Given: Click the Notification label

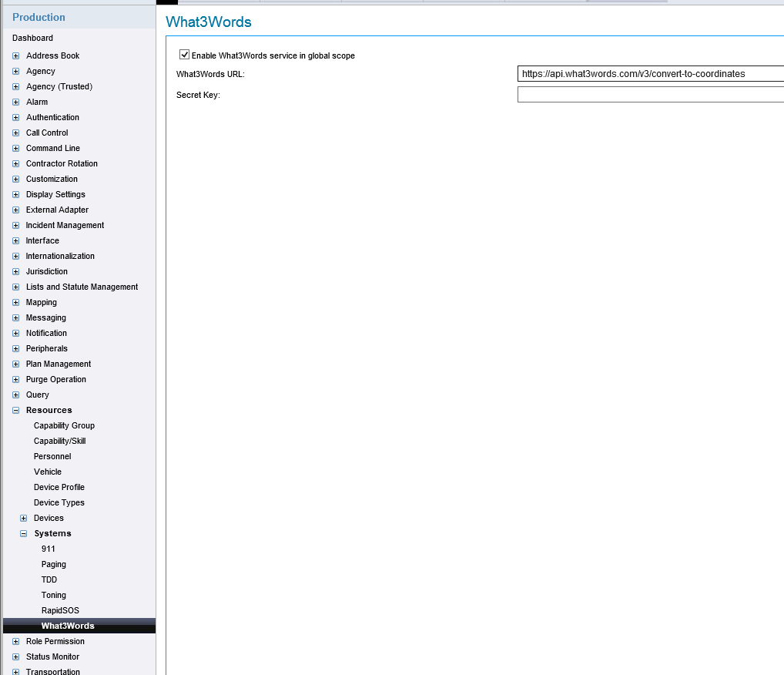Looking at the screenshot, I should [x=46, y=333].
